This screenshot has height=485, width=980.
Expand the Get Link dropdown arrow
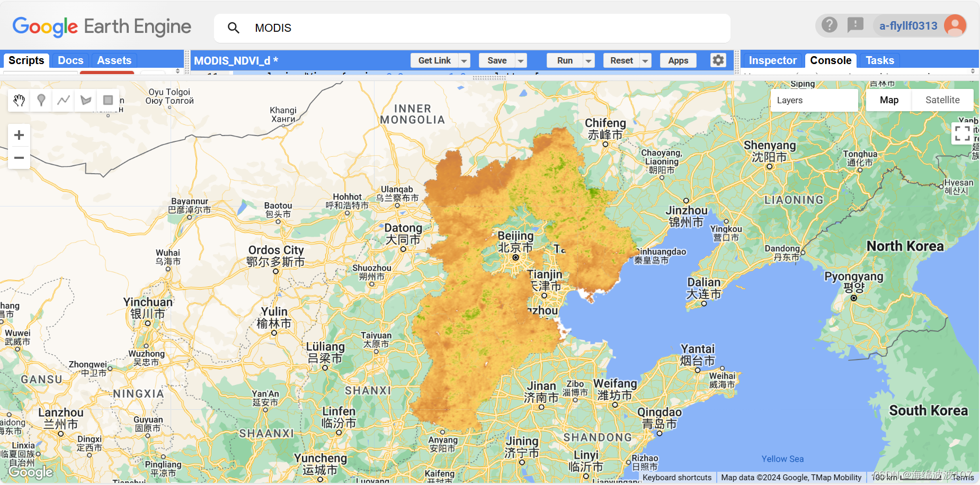click(x=464, y=60)
